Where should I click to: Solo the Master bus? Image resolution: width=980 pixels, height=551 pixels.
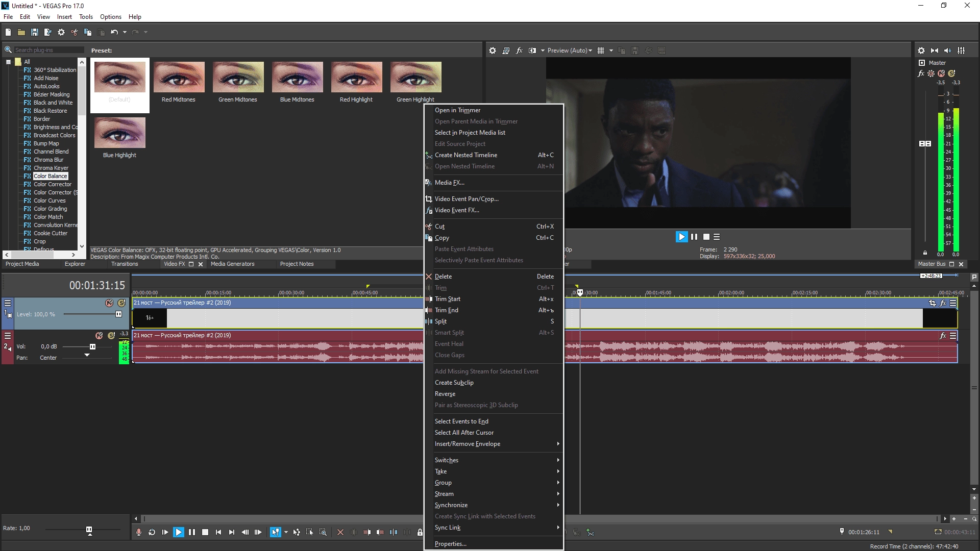click(x=951, y=73)
